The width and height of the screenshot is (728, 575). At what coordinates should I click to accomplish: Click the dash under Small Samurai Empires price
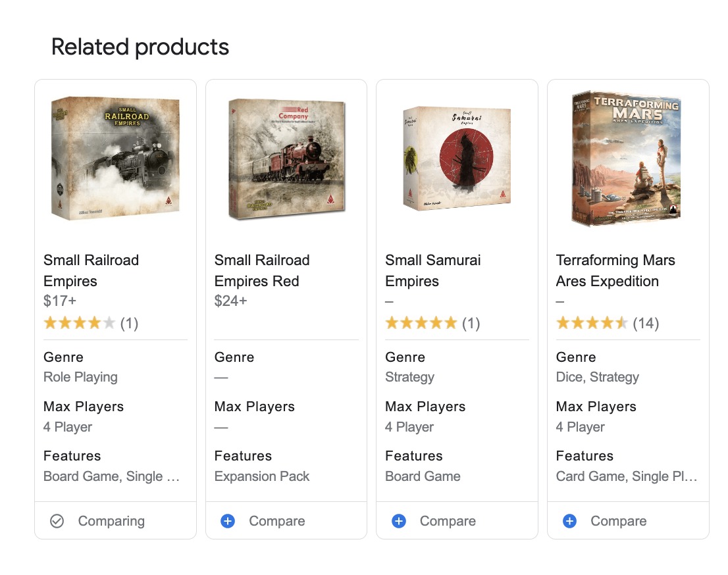click(388, 301)
